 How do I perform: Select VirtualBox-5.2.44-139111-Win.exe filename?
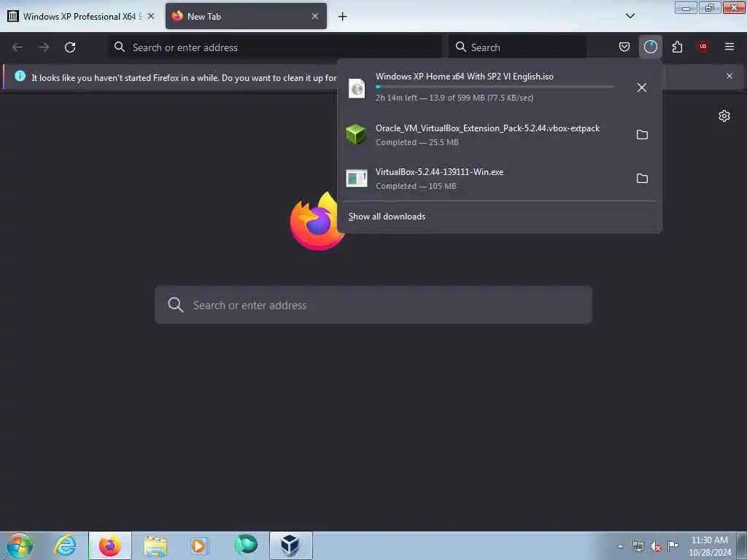[439, 172]
